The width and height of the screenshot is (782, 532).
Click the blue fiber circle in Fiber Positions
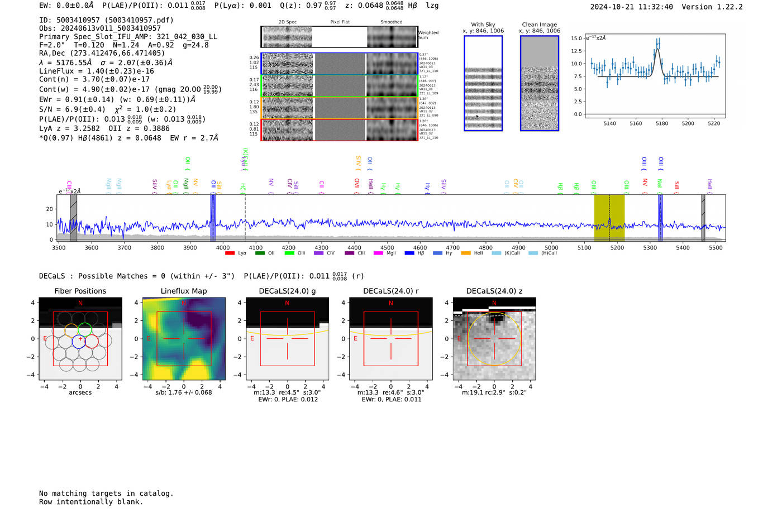pyautogui.click(x=78, y=341)
